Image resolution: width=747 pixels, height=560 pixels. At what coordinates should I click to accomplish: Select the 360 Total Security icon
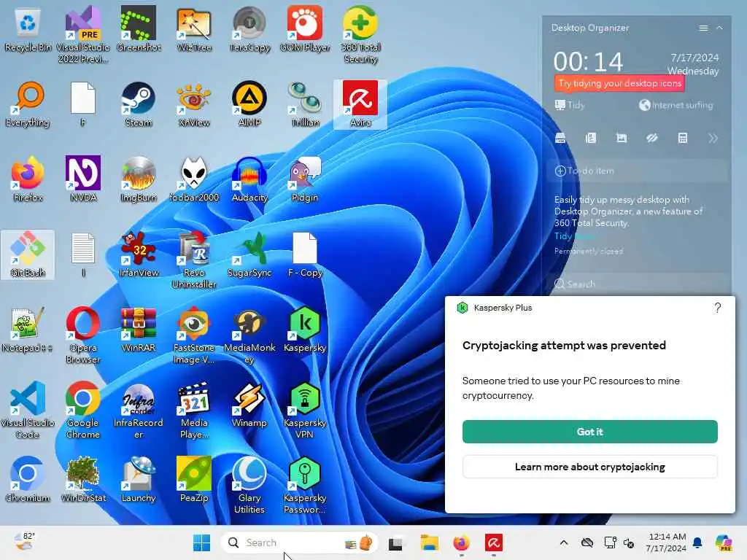click(360, 34)
